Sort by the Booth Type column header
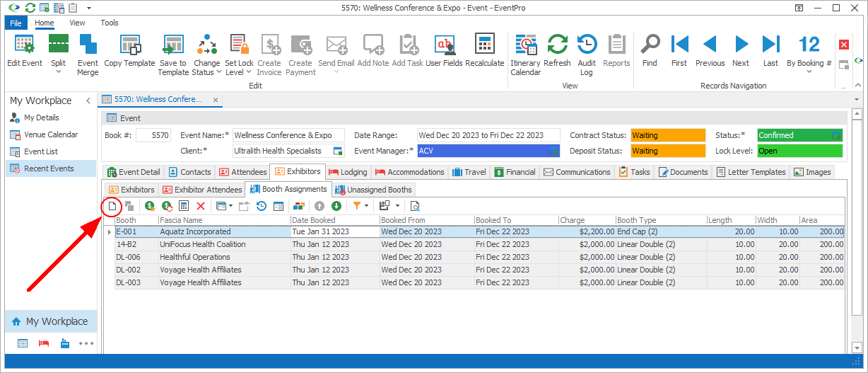This screenshot has width=868, height=373. (661, 220)
